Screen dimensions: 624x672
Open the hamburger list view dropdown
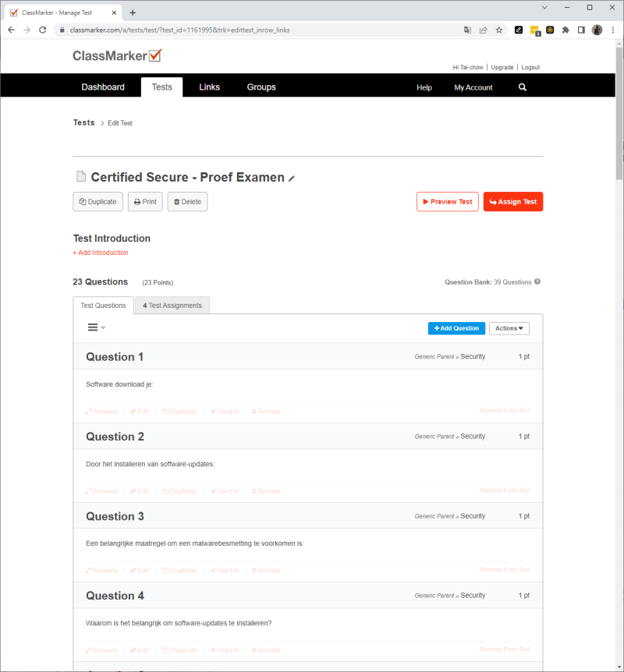click(x=96, y=327)
